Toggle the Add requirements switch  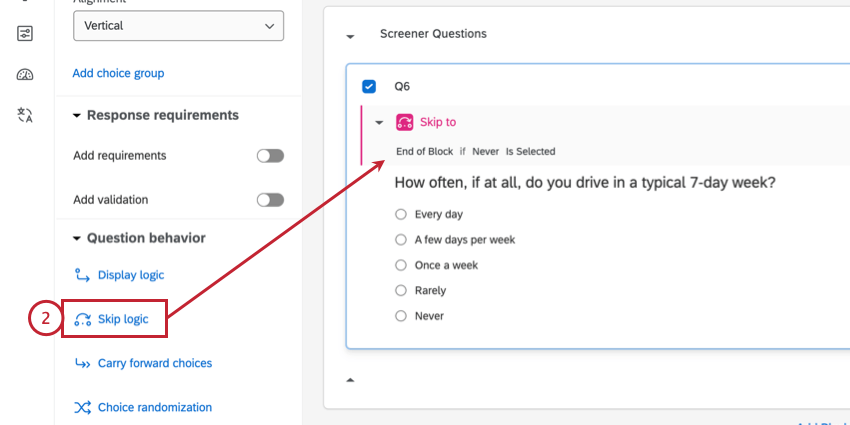(x=270, y=156)
